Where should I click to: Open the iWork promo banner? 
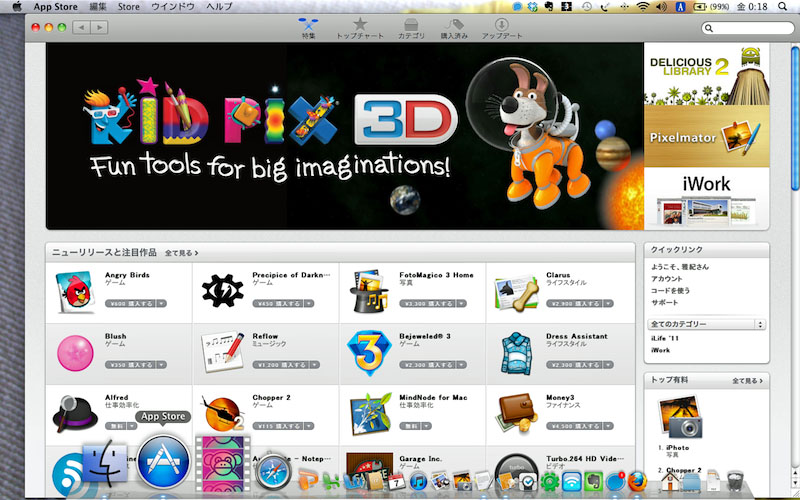click(707, 198)
